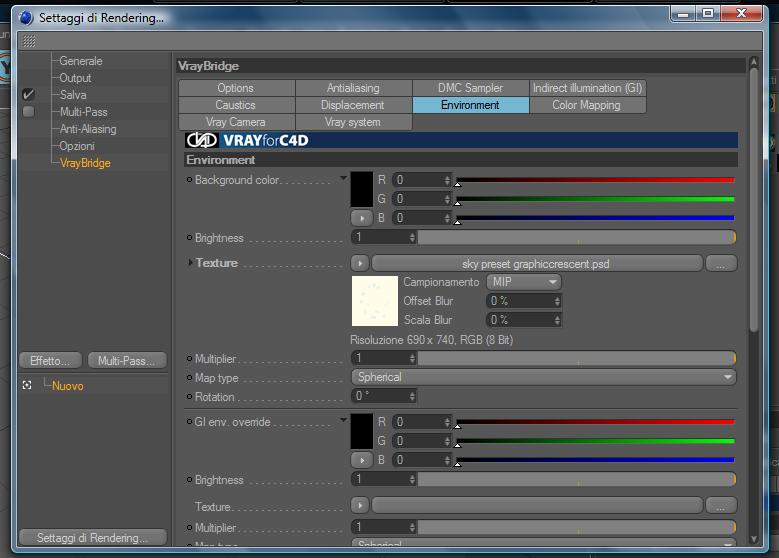
Task: Open the Background color mode arrow
Action: point(343,178)
